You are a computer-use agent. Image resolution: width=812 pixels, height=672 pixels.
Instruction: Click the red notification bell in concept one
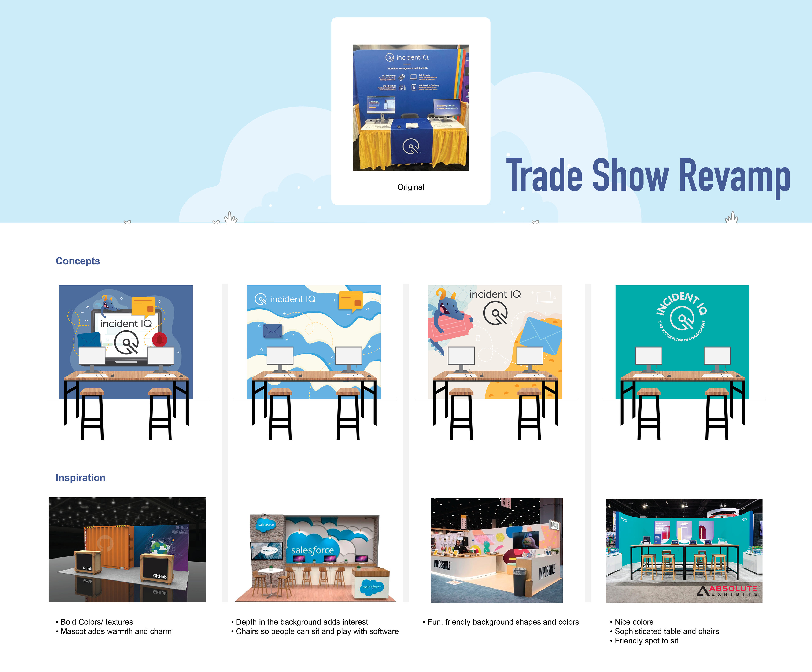(159, 339)
